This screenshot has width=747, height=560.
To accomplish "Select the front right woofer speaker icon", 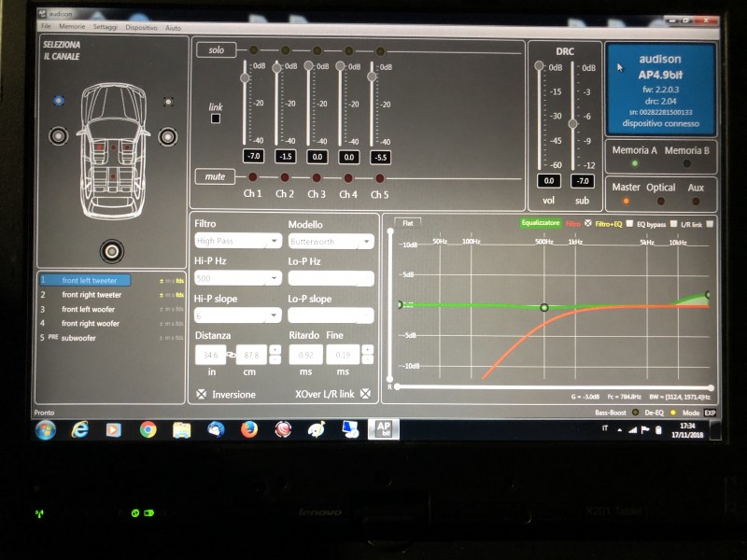I will pyautogui.click(x=168, y=136).
